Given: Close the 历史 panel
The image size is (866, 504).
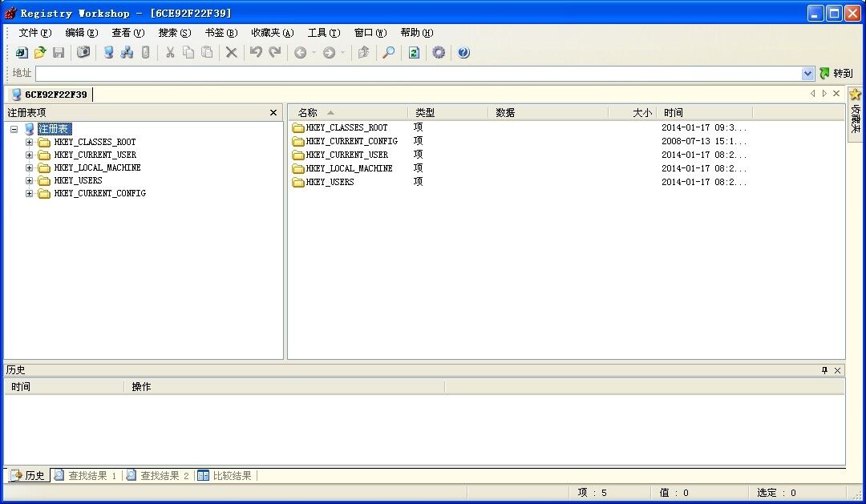Looking at the screenshot, I should (x=837, y=370).
